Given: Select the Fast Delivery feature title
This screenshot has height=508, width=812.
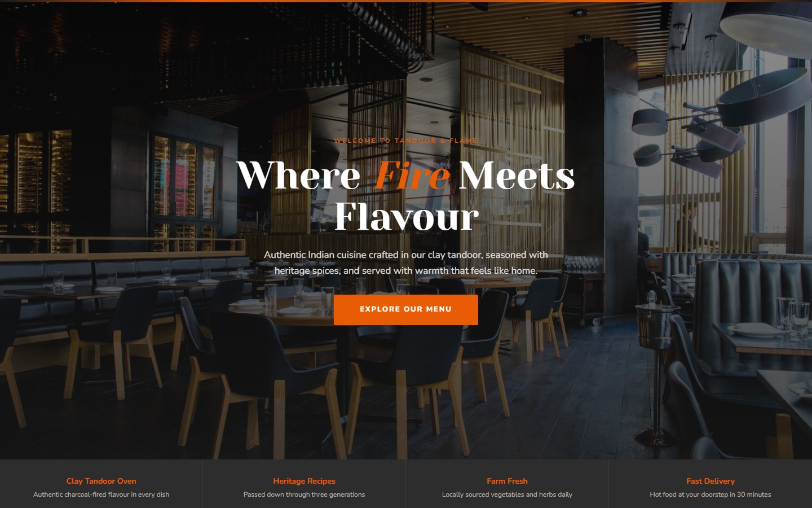Looking at the screenshot, I should 710,481.
